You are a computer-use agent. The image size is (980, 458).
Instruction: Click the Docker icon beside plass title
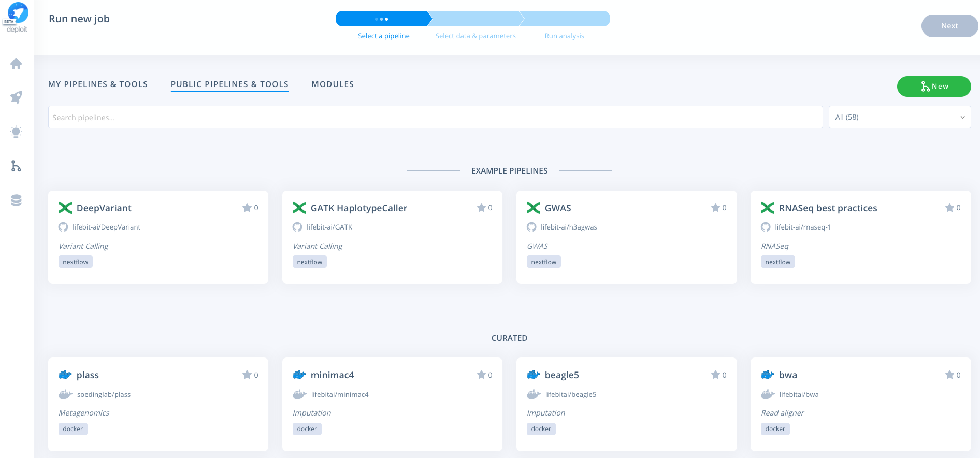(x=65, y=375)
